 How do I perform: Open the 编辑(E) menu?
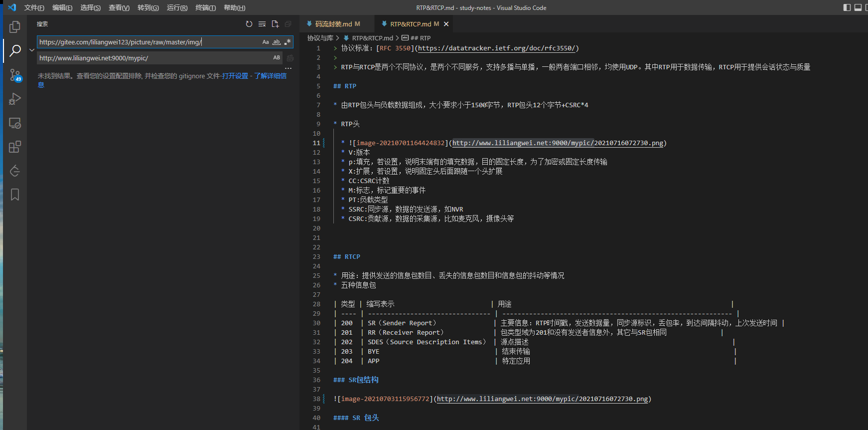(x=62, y=7)
